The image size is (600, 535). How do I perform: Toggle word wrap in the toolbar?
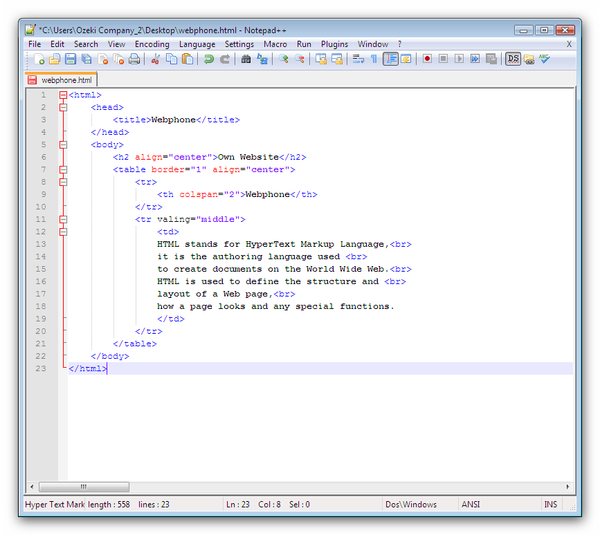[357, 60]
